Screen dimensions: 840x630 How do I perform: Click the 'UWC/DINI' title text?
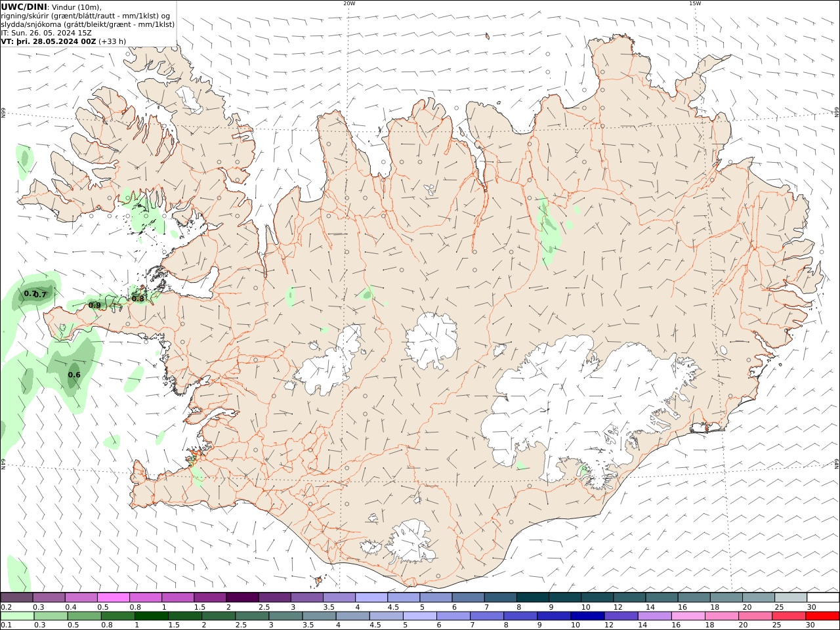point(24,7)
